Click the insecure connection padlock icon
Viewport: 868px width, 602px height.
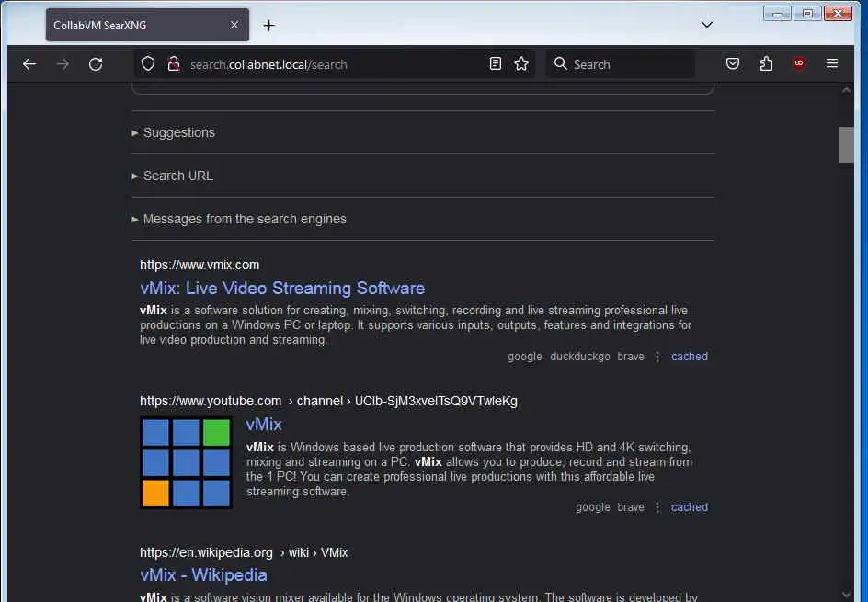(174, 63)
